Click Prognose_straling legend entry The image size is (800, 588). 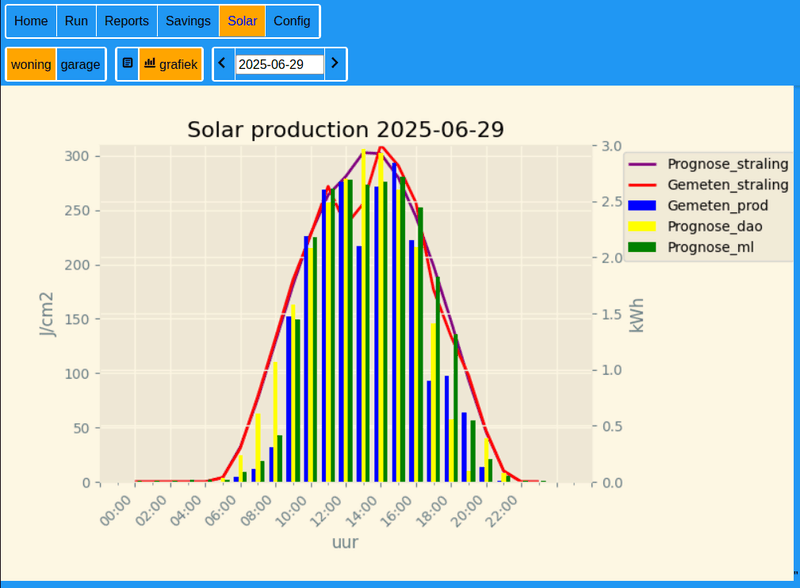(x=708, y=164)
